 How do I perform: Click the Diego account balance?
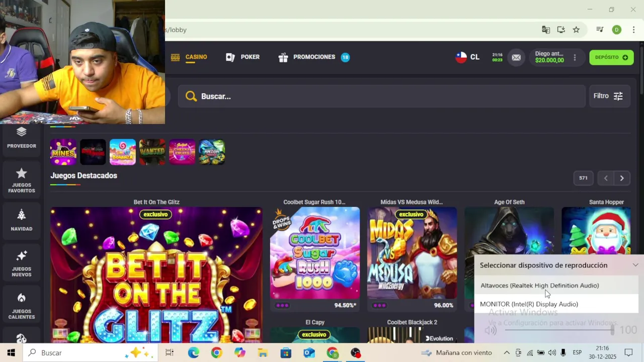(549, 57)
